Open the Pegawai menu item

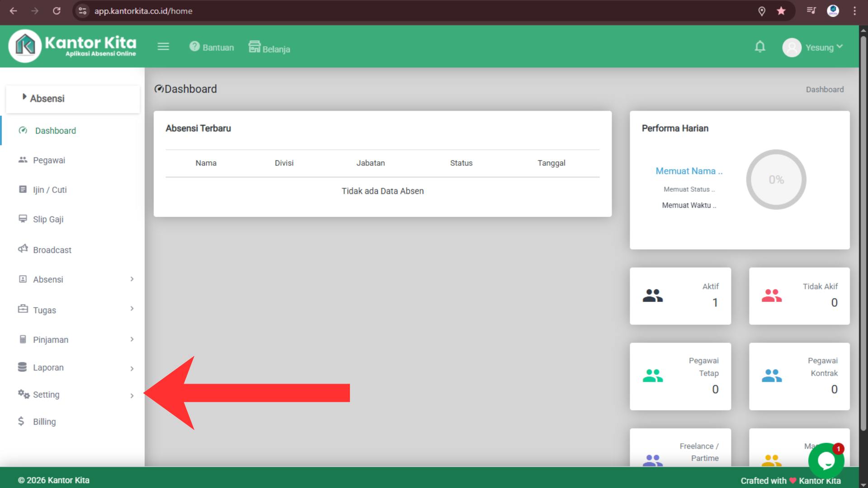pos(49,160)
